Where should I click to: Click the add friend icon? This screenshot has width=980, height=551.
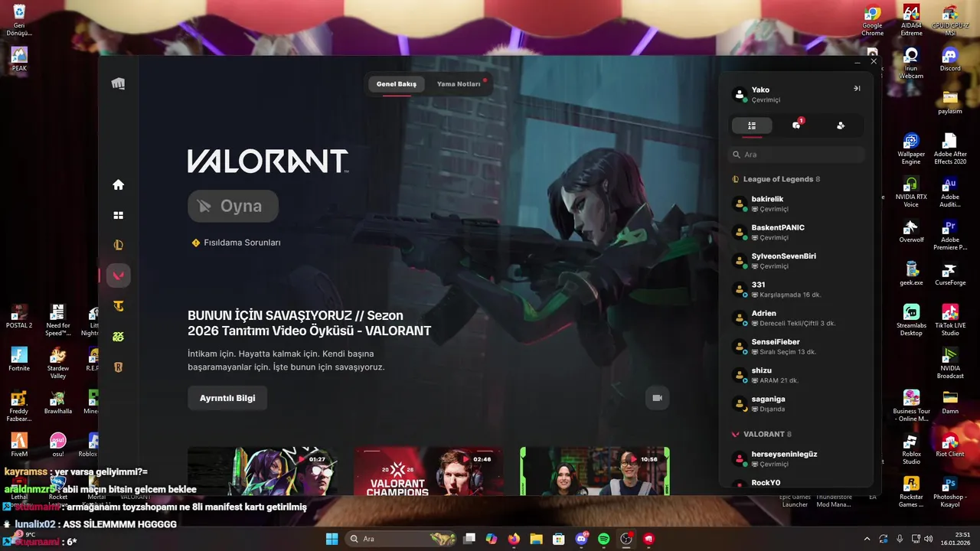click(841, 126)
